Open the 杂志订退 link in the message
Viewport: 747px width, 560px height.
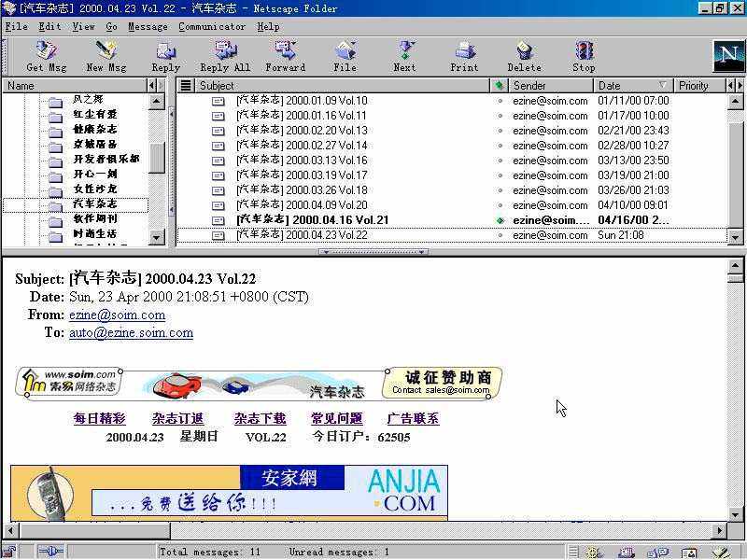[x=177, y=418]
